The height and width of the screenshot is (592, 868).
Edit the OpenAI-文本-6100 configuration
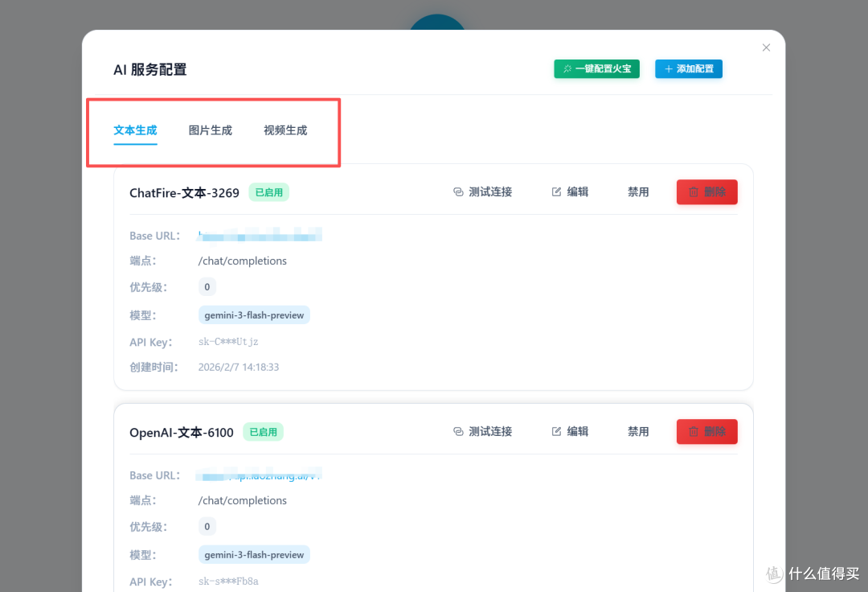point(570,431)
